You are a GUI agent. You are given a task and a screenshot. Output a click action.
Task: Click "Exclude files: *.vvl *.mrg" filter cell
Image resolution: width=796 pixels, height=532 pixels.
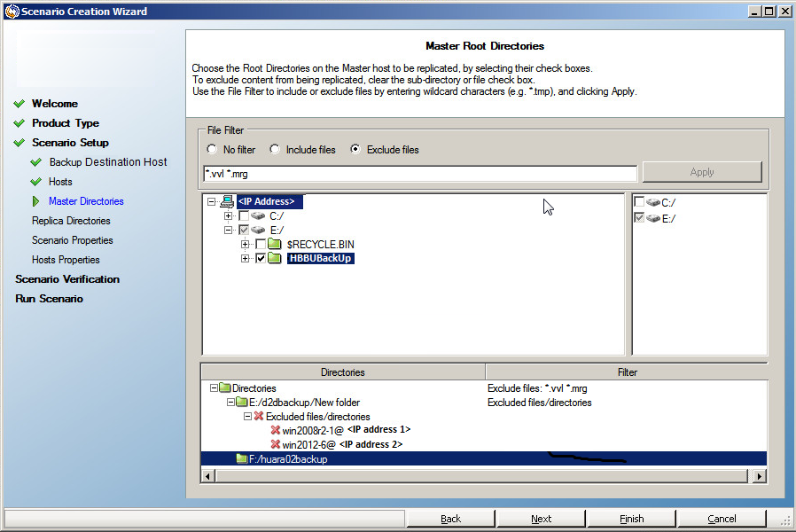(x=537, y=388)
